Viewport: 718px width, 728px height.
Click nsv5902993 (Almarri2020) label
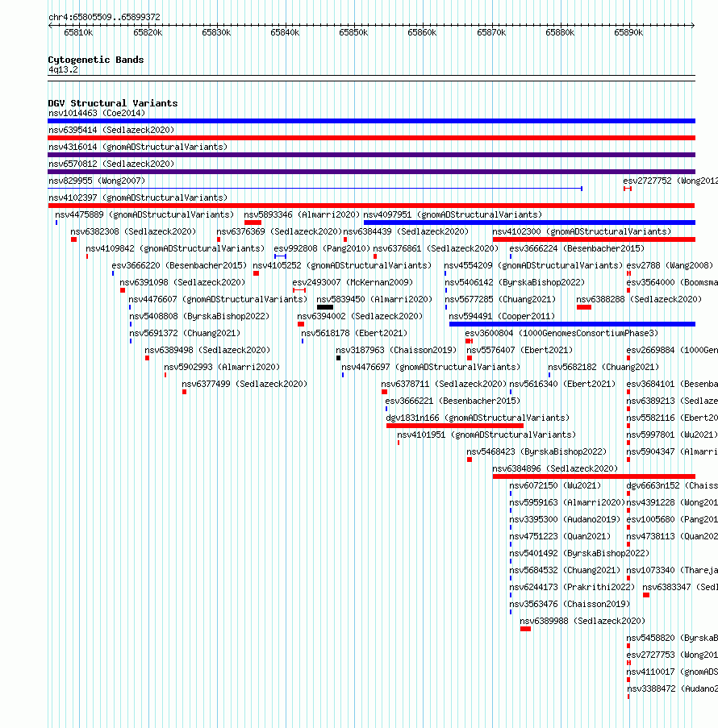tap(222, 368)
